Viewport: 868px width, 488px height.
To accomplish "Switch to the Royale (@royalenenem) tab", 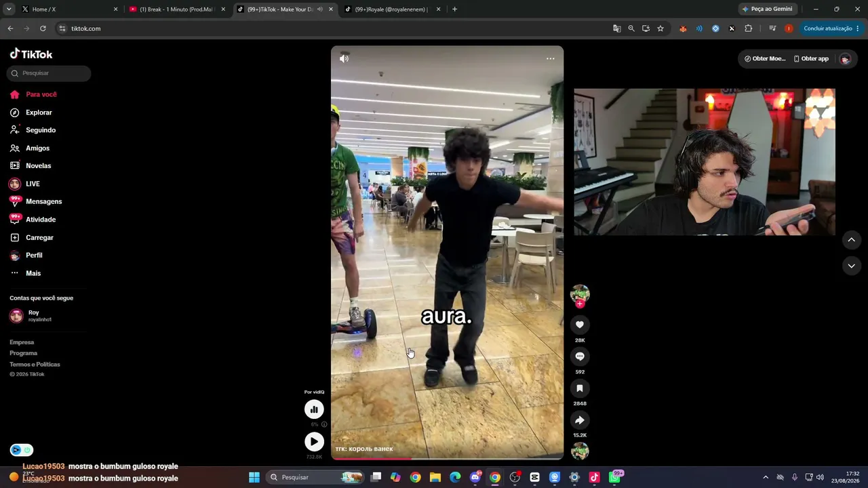I will (x=393, y=9).
